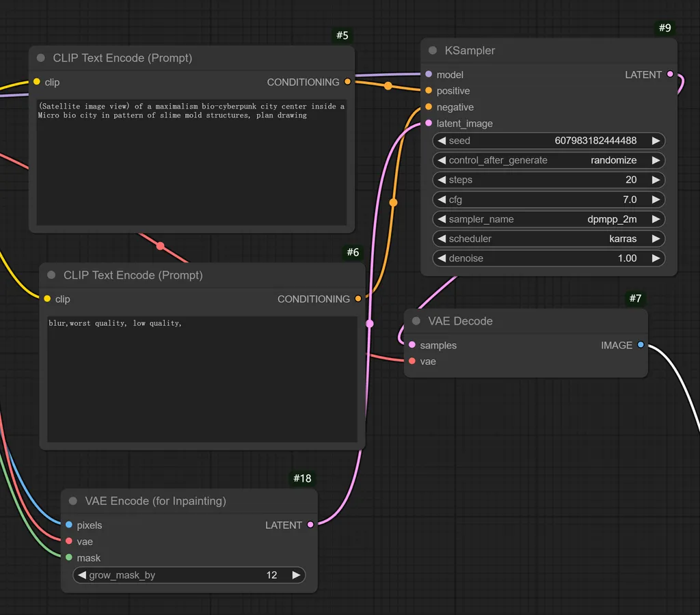This screenshot has height=615, width=700.
Task: Raise the cfg value with right arrow
Action: point(656,200)
